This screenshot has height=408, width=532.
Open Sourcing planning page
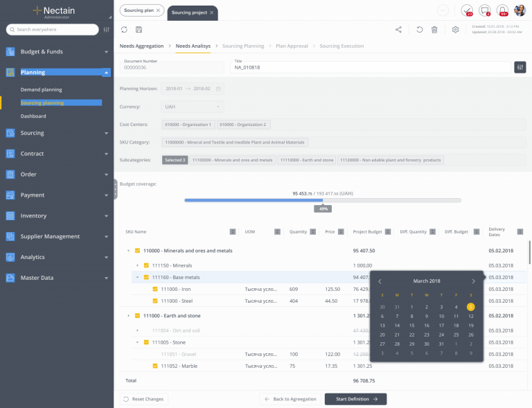coord(42,103)
